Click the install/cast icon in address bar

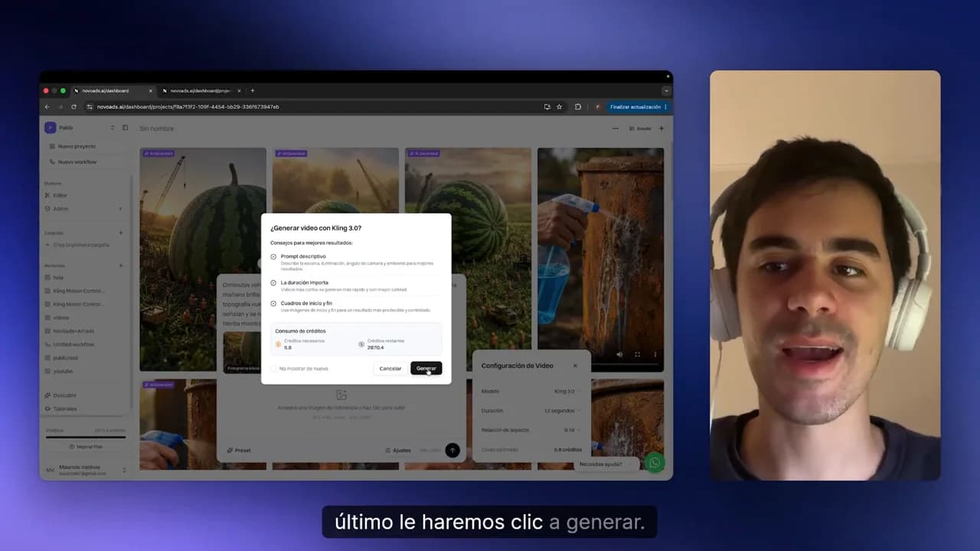[x=547, y=106]
